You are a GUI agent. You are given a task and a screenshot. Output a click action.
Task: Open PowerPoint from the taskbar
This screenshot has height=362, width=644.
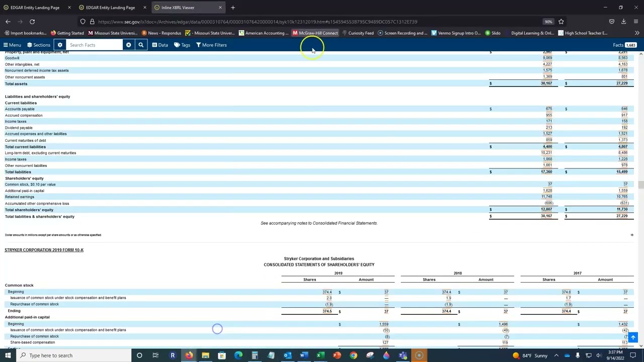pyautogui.click(x=337, y=355)
